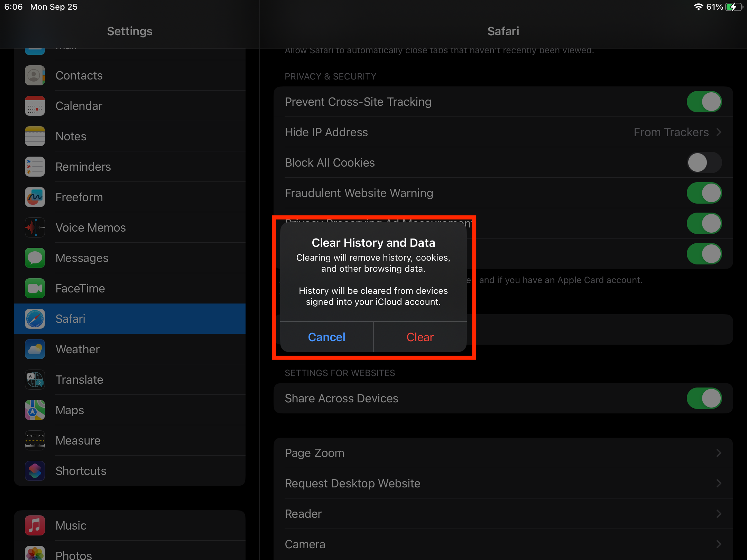
Task: Select Maps label in sidebar
Action: [x=70, y=410]
